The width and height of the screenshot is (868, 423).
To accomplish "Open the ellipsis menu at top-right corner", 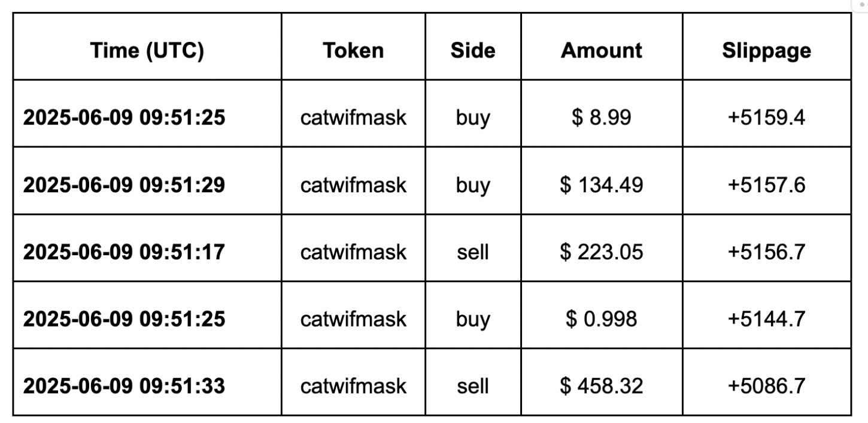I will 863,4.
